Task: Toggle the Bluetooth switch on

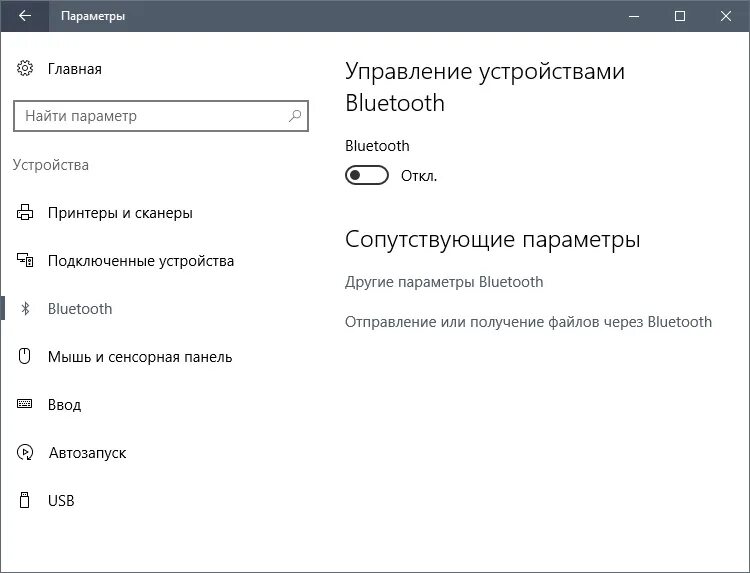Action: [x=367, y=176]
